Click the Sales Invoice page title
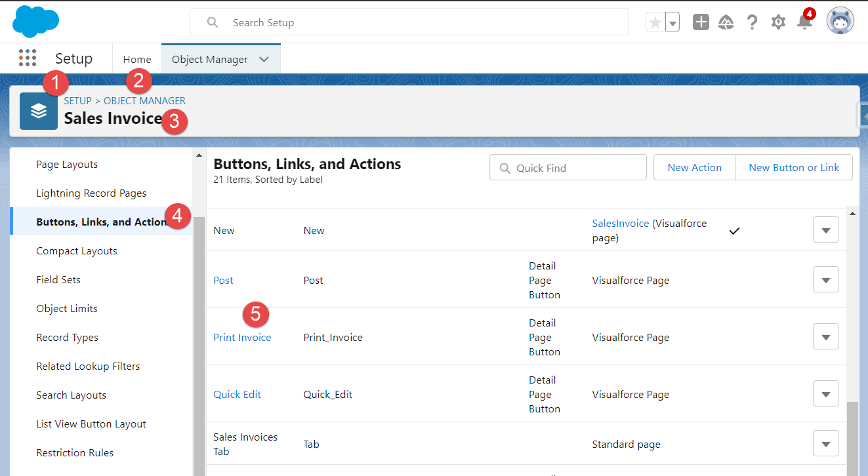This screenshot has height=476, width=868. coord(113,119)
